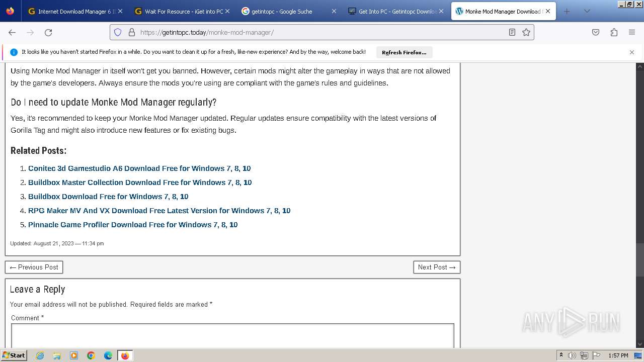Go to Next Post
The width and height of the screenshot is (644, 362).
click(437, 267)
